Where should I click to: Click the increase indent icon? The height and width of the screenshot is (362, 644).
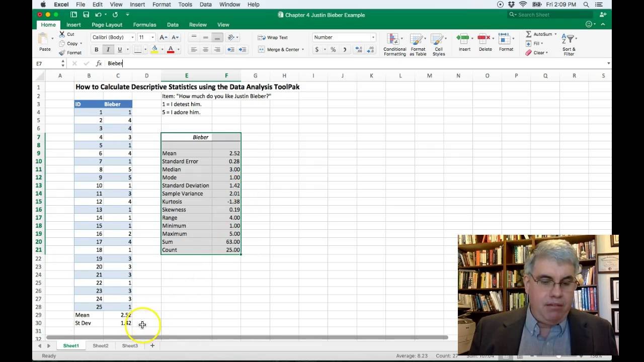[243, 49]
